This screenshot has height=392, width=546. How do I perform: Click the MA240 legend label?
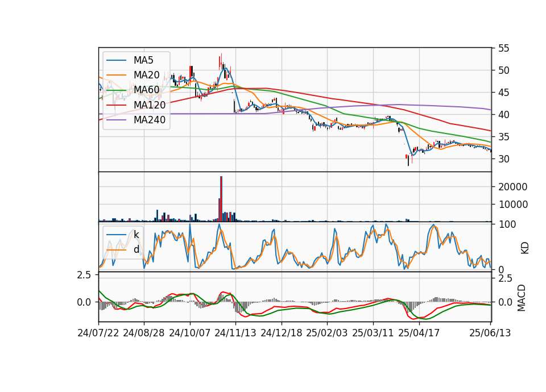(x=150, y=120)
